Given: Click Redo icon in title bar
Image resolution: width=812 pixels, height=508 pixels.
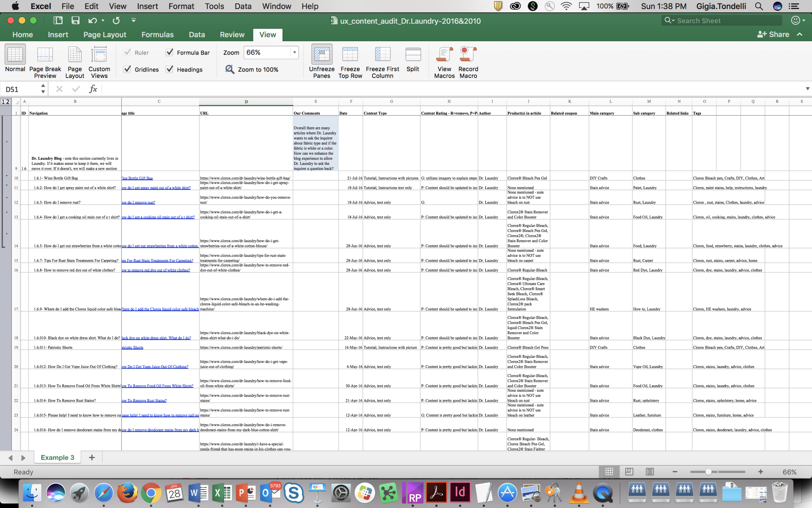Looking at the screenshot, I should (116, 20).
